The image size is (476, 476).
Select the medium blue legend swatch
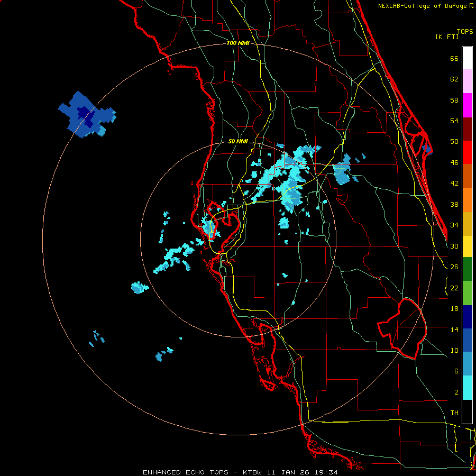click(x=467, y=340)
